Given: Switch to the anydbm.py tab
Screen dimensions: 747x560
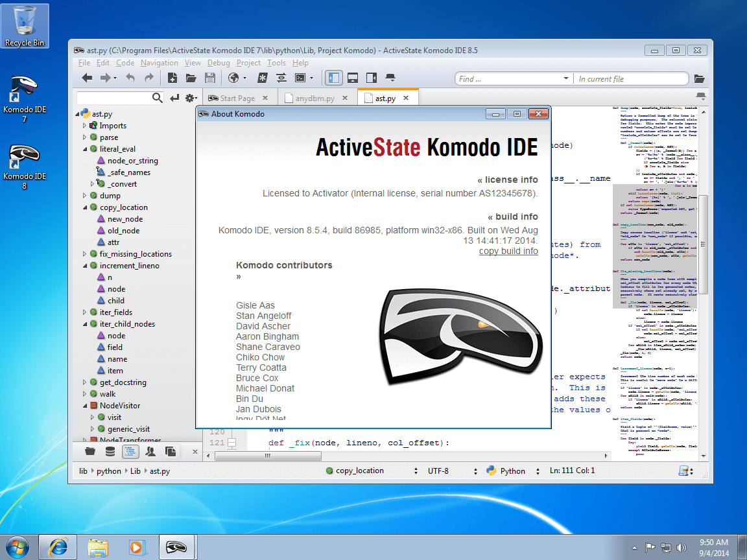Looking at the screenshot, I should coord(314,98).
